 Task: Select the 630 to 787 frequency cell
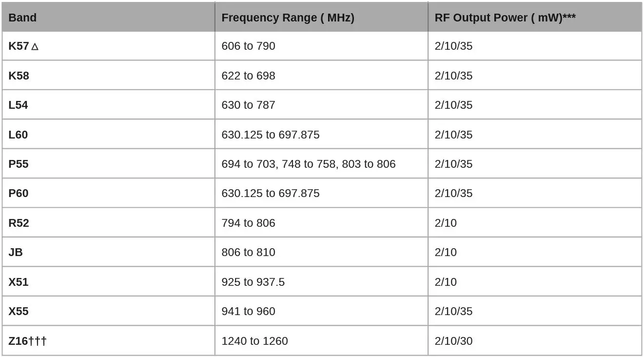[x=248, y=105]
